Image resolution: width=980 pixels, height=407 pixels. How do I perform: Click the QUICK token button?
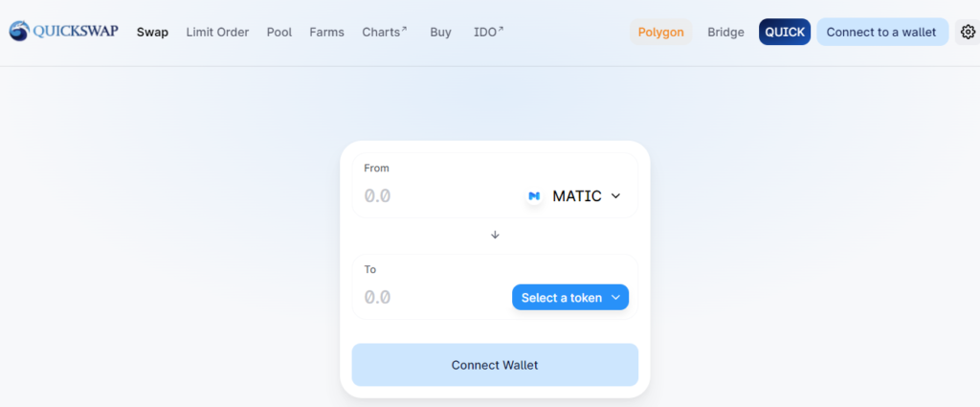(785, 32)
